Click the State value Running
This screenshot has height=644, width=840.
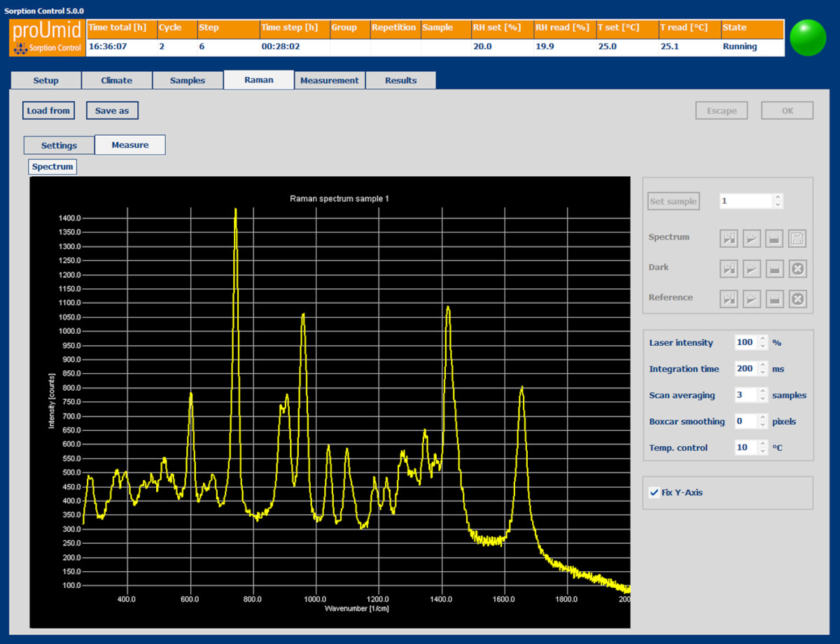[740, 47]
